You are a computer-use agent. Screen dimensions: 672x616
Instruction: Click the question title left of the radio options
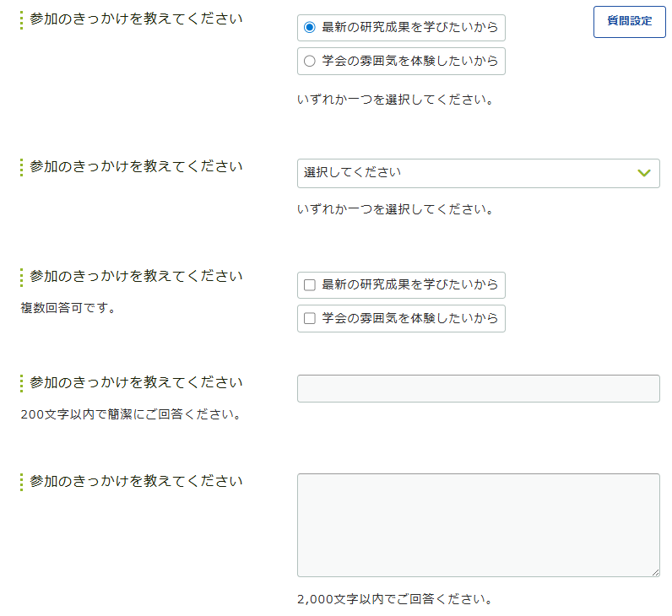pos(136,19)
